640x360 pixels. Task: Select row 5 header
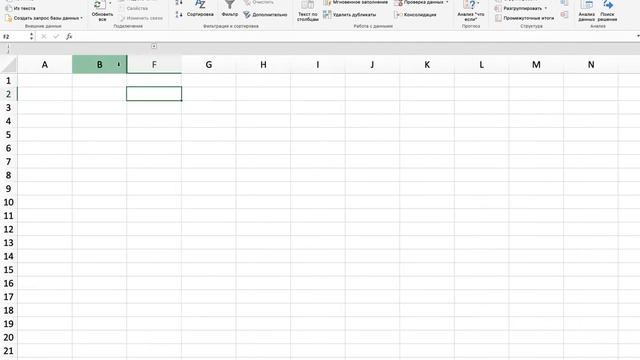point(9,135)
